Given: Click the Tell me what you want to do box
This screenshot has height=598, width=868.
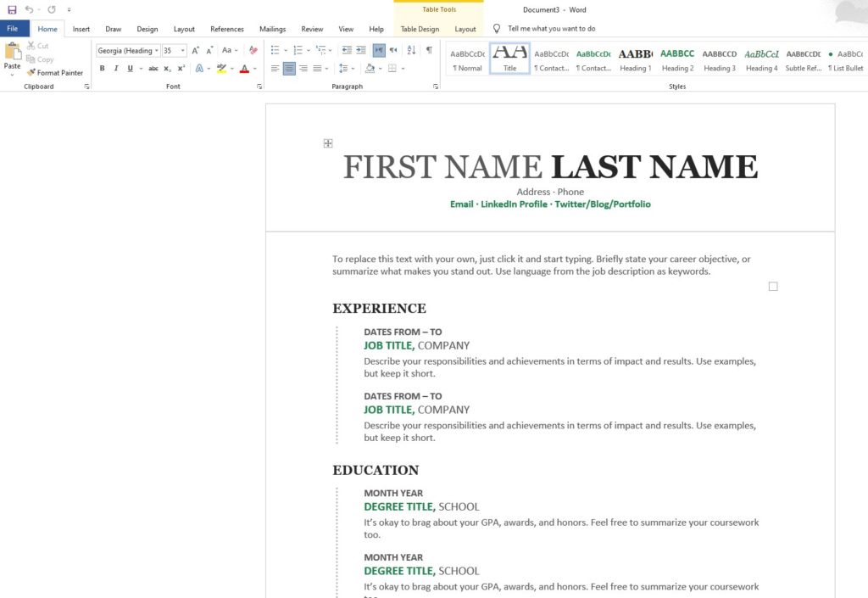Looking at the screenshot, I should [551, 29].
